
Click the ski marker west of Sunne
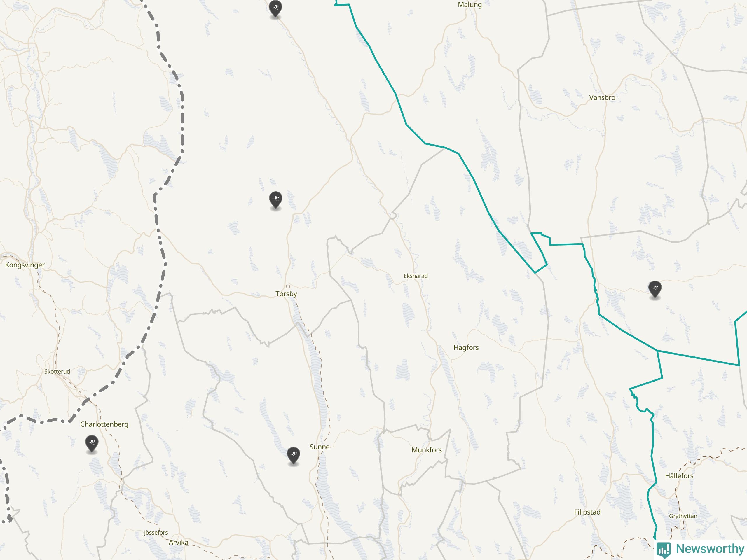294,455
